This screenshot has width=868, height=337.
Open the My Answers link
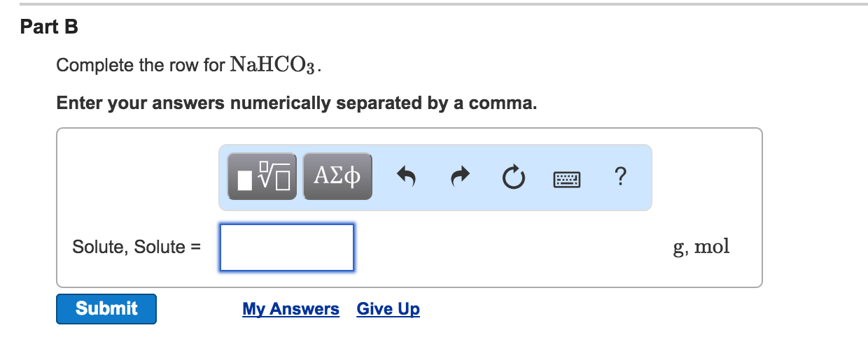[x=290, y=309]
